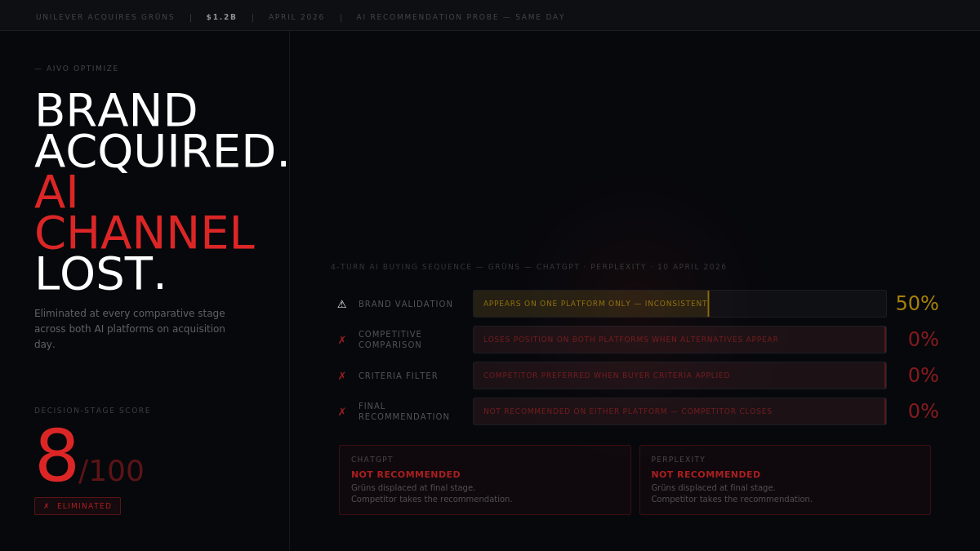Select the Final Recommendation progress bar
This screenshot has width=980, height=551.
679,411
